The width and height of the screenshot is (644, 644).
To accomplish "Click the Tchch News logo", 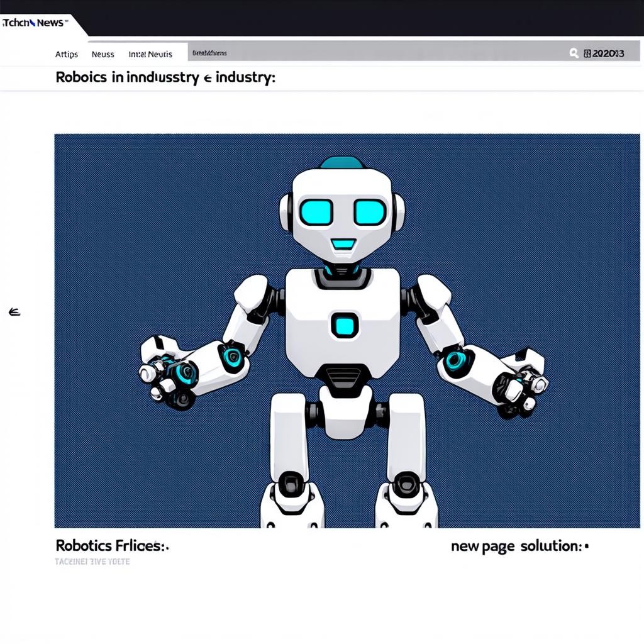I will coord(35,23).
